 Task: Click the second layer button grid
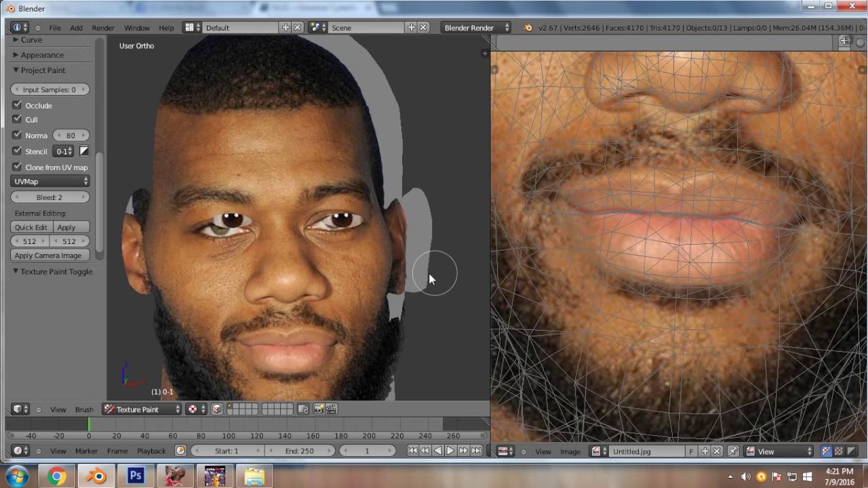pyautogui.click(x=277, y=409)
